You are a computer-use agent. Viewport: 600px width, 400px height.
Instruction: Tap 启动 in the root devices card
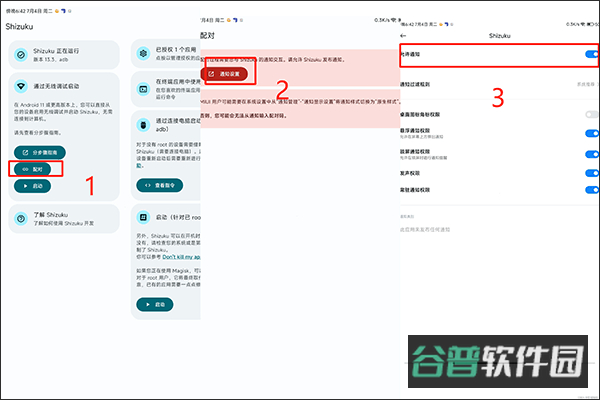[155, 305]
